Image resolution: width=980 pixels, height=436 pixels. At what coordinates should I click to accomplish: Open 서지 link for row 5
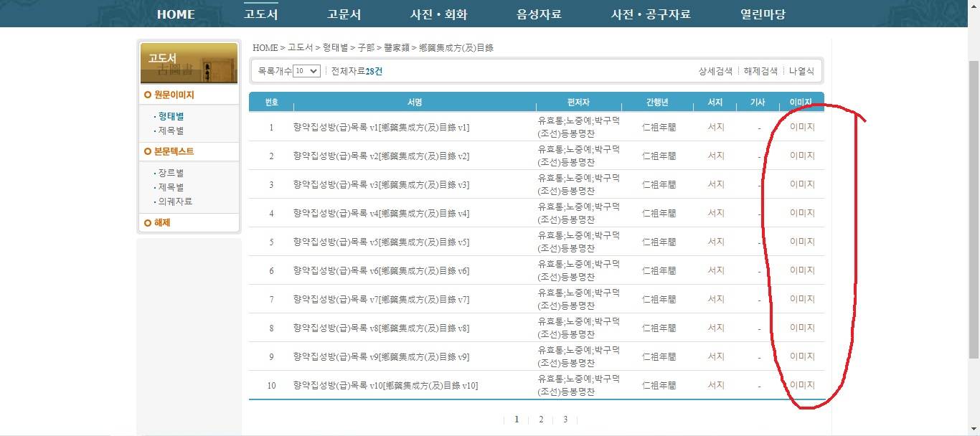715,242
